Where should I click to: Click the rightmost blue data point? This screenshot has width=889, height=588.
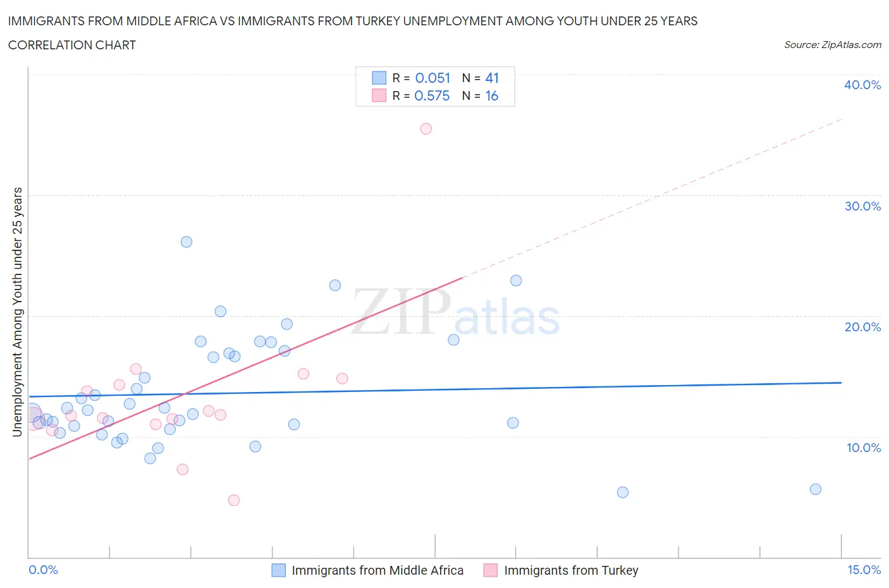816,489
